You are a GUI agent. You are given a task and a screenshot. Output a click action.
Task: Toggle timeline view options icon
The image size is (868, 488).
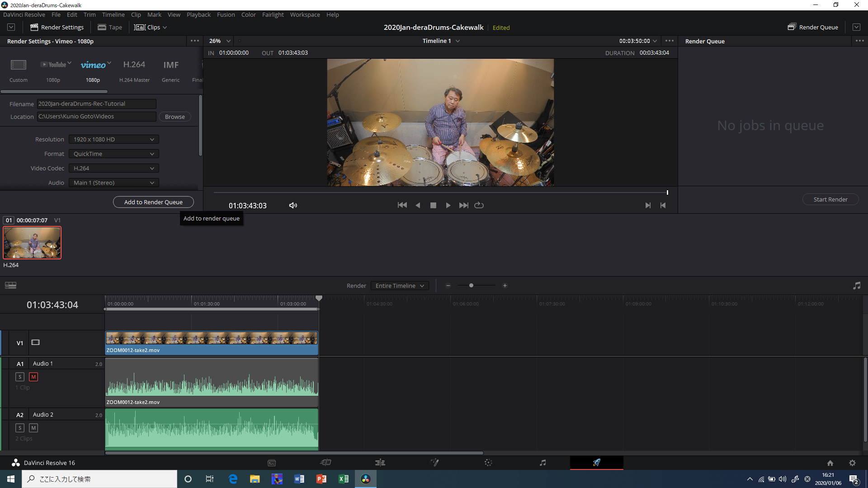(10, 286)
